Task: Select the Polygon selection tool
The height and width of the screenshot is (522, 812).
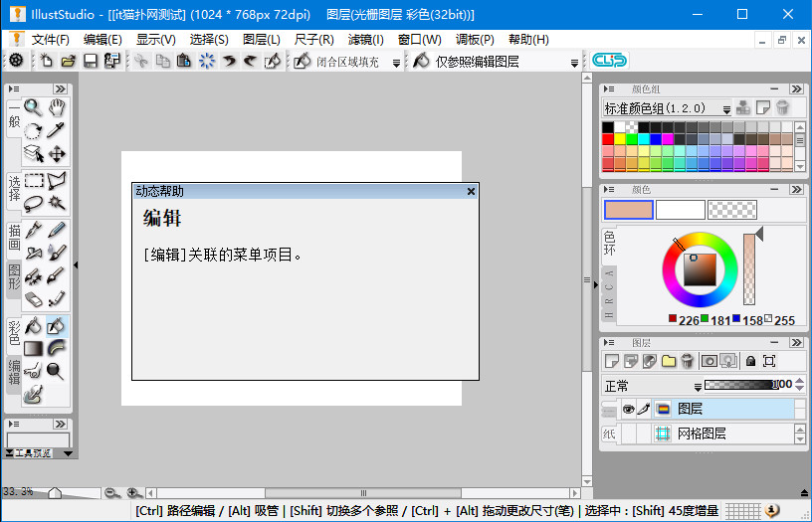Action: (57, 181)
